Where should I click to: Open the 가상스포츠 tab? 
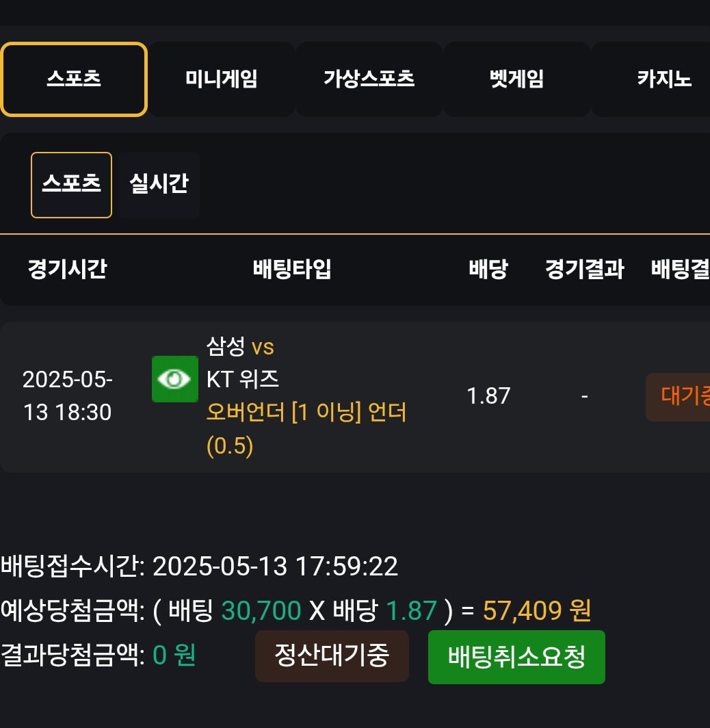point(369,79)
